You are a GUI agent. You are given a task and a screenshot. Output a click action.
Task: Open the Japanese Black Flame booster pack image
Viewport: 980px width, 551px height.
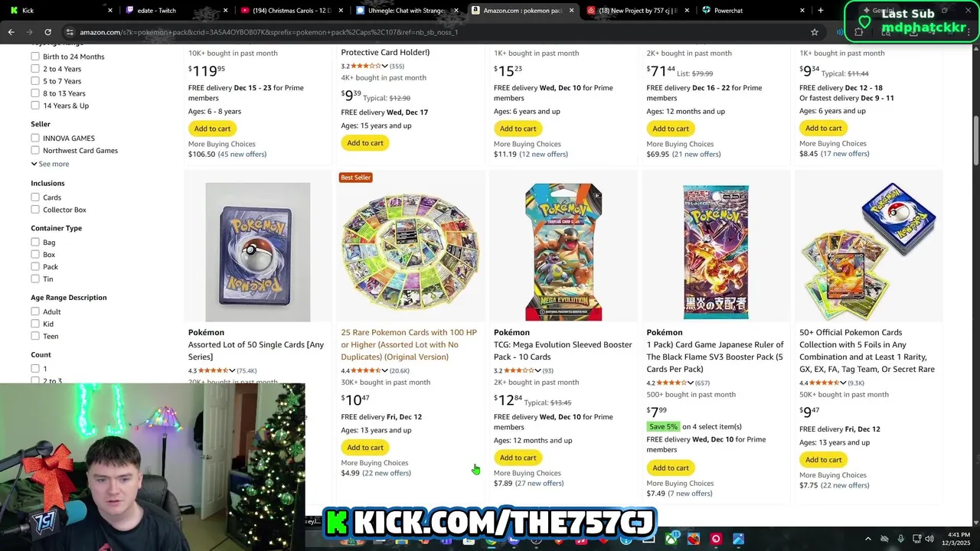pos(716,251)
